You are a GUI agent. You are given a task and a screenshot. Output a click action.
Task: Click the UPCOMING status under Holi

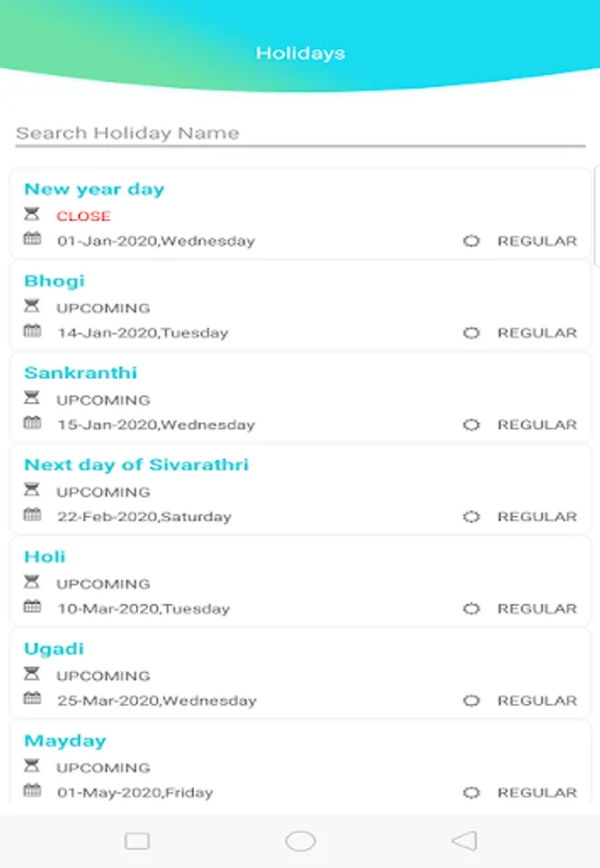(103, 584)
